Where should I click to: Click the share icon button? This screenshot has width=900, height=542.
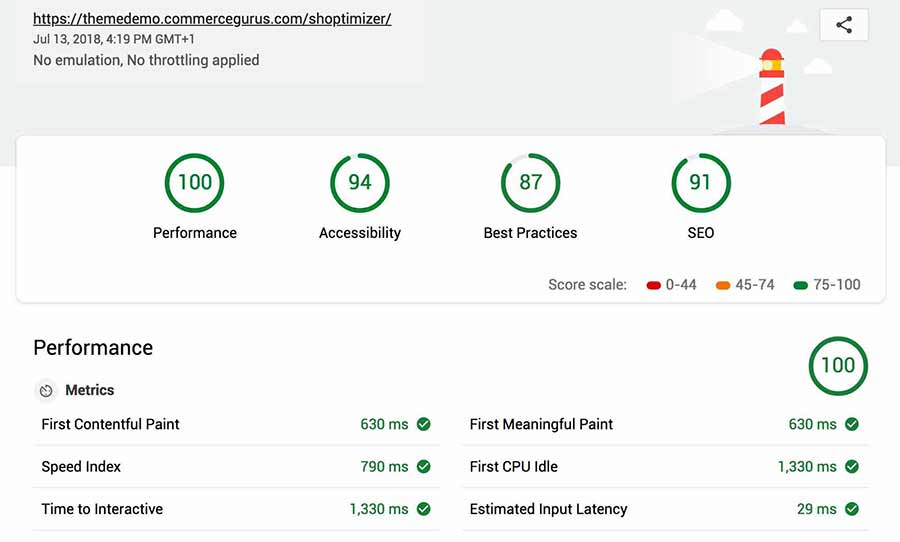point(844,25)
